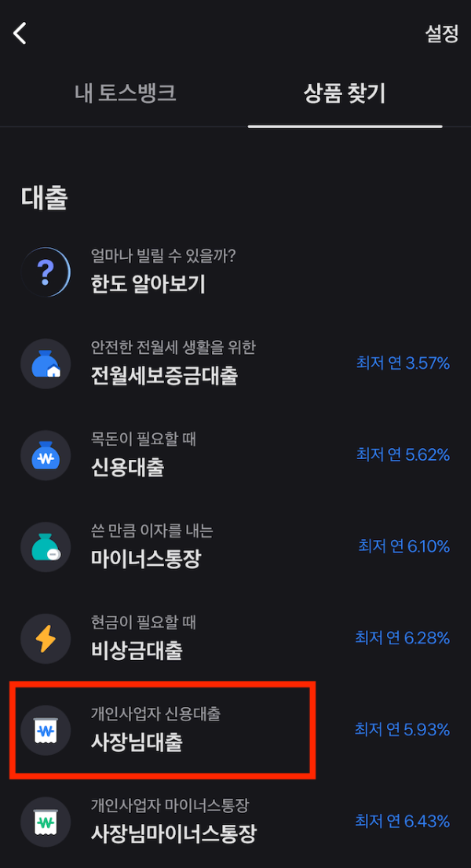Tap the receipt icon beside 사장님대출

[x=46, y=730]
